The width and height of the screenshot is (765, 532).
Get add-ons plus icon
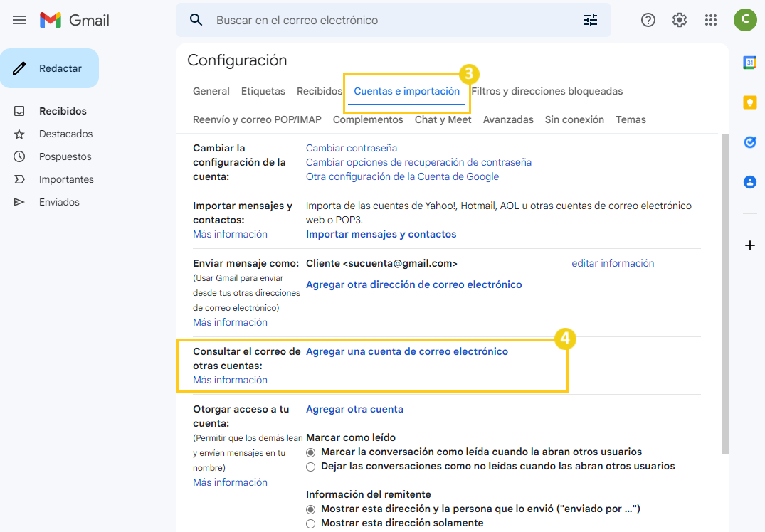click(750, 245)
